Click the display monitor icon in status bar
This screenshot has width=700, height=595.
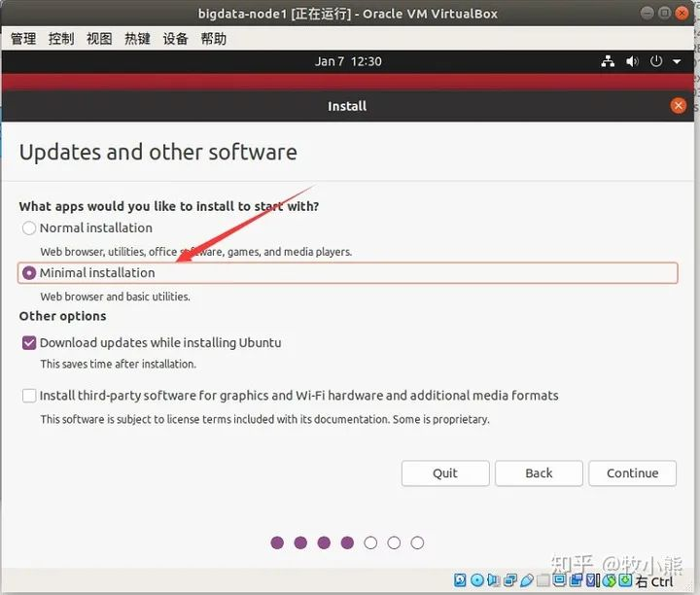click(559, 579)
